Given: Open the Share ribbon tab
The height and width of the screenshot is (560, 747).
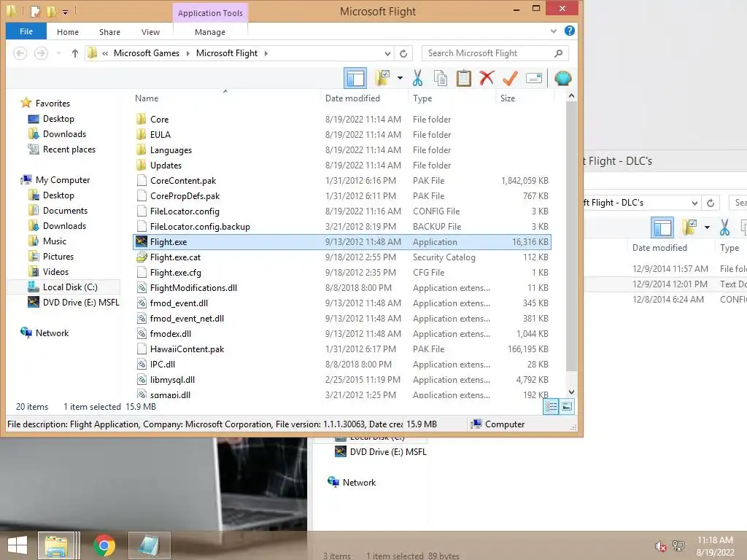Looking at the screenshot, I should [x=109, y=32].
